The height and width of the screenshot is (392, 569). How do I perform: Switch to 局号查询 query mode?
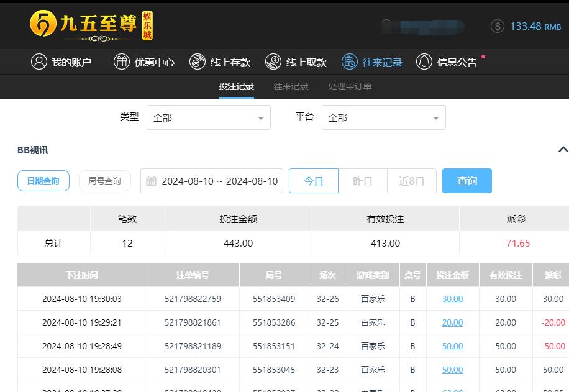tap(104, 181)
